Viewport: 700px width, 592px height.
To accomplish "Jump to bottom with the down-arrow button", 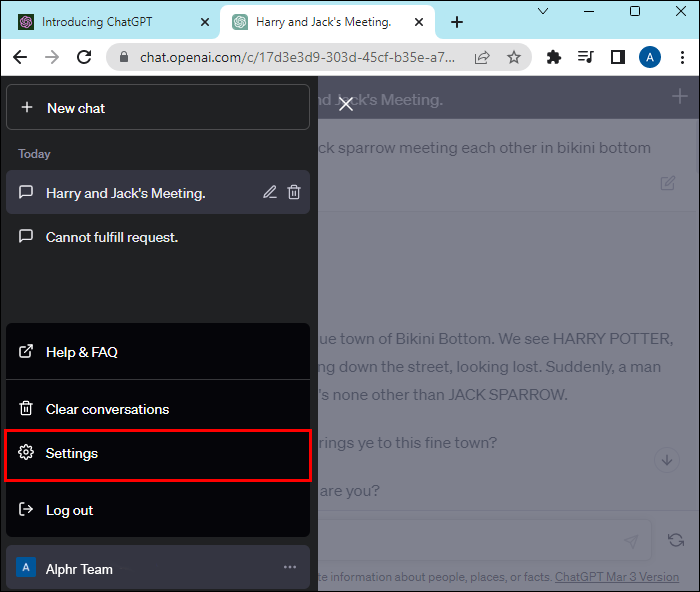I will coord(667,460).
